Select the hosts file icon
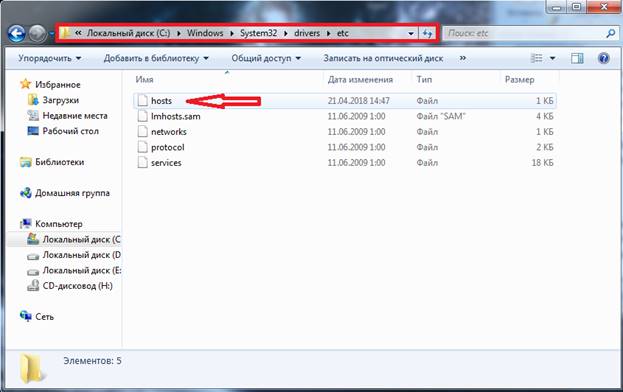This screenshot has height=392, width=623. point(142,100)
